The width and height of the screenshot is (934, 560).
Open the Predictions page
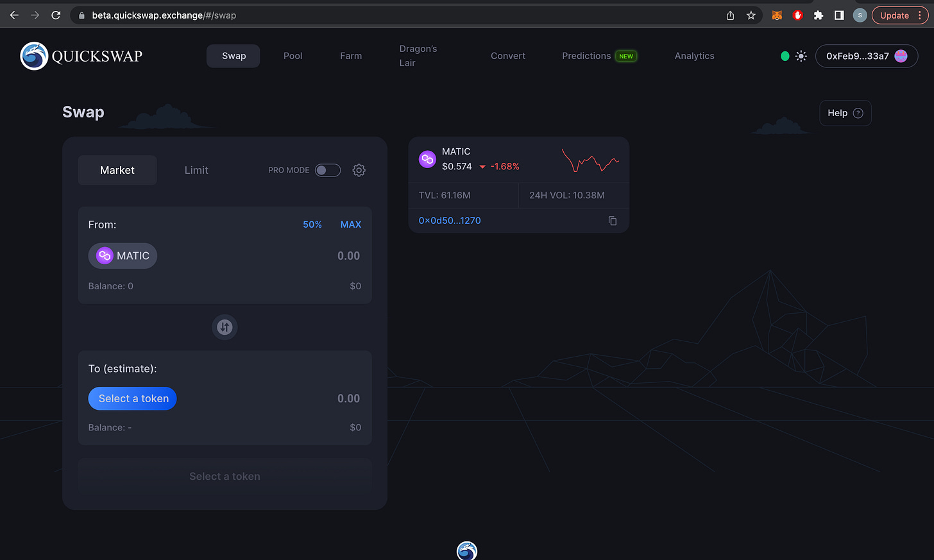pyautogui.click(x=586, y=56)
